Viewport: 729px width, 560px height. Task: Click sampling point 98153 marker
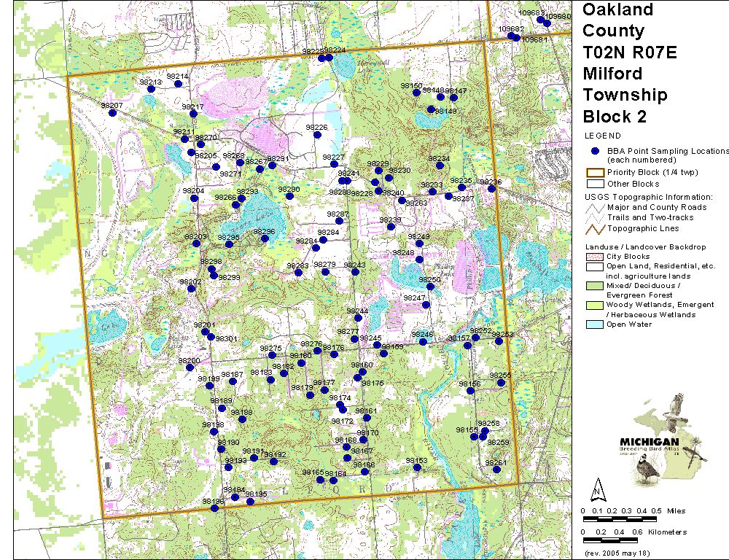point(418,468)
